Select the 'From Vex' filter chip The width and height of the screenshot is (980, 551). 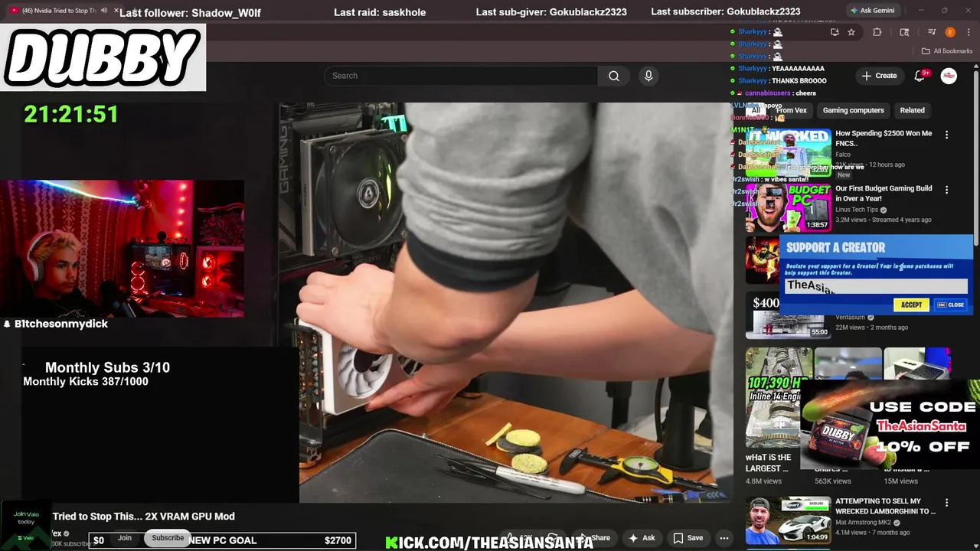tap(791, 110)
